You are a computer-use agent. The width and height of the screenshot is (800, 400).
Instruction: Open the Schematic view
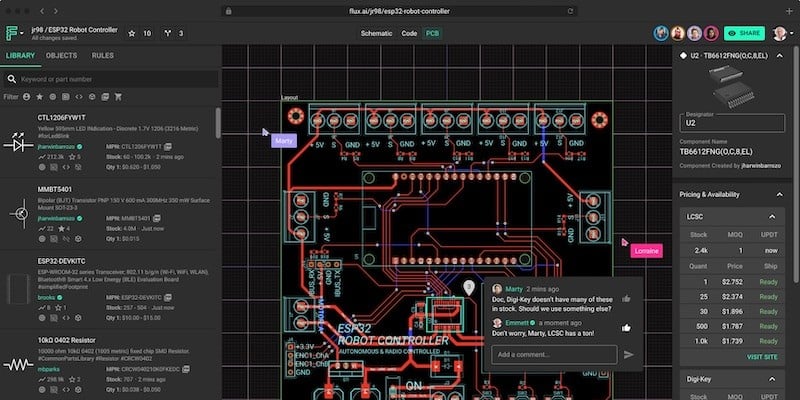click(377, 34)
